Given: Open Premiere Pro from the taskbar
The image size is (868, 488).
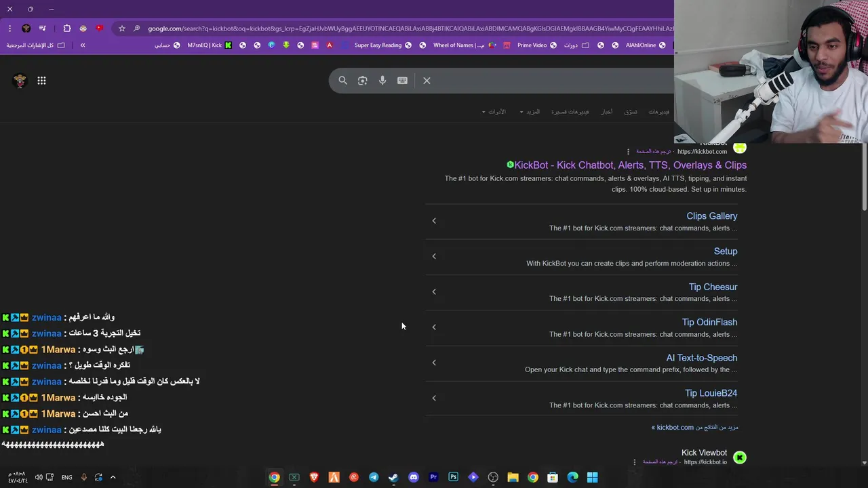Looking at the screenshot, I should click(x=433, y=478).
